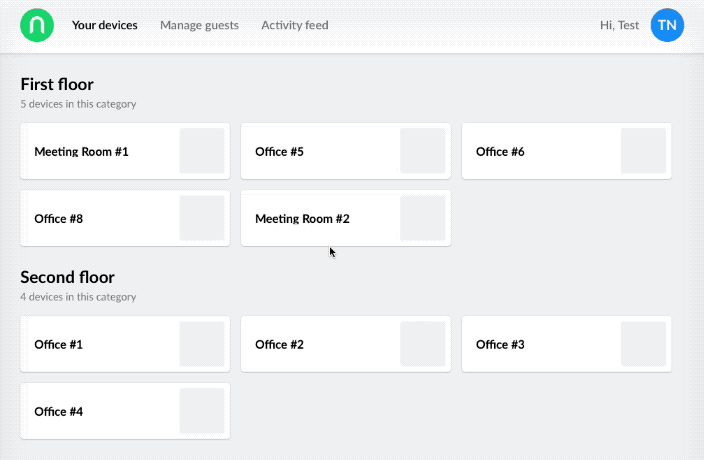The image size is (704, 460).
Task: Open the Office #8 device card
Action: tap(125, 218)
